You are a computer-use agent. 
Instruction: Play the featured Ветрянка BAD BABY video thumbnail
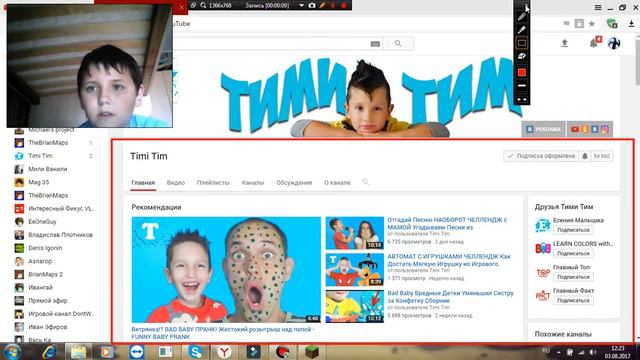click(226, 269)
